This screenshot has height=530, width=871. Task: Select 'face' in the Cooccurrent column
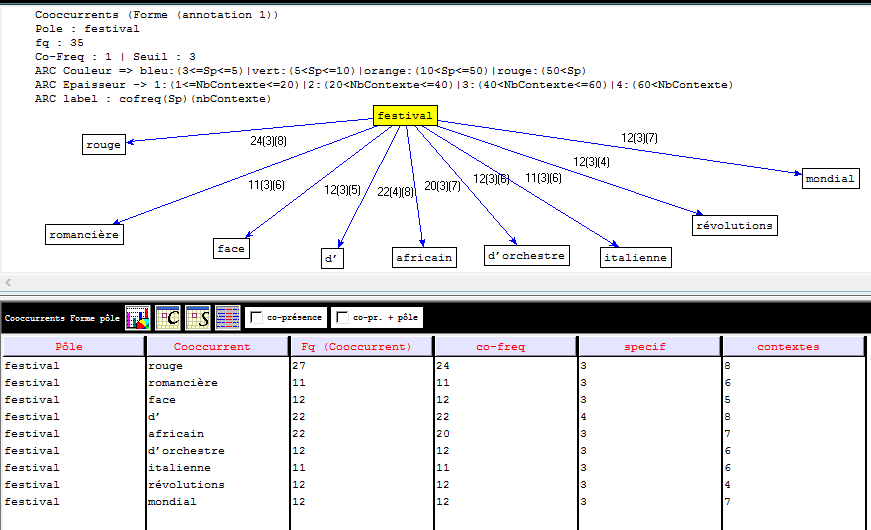[x=162, y=400]
